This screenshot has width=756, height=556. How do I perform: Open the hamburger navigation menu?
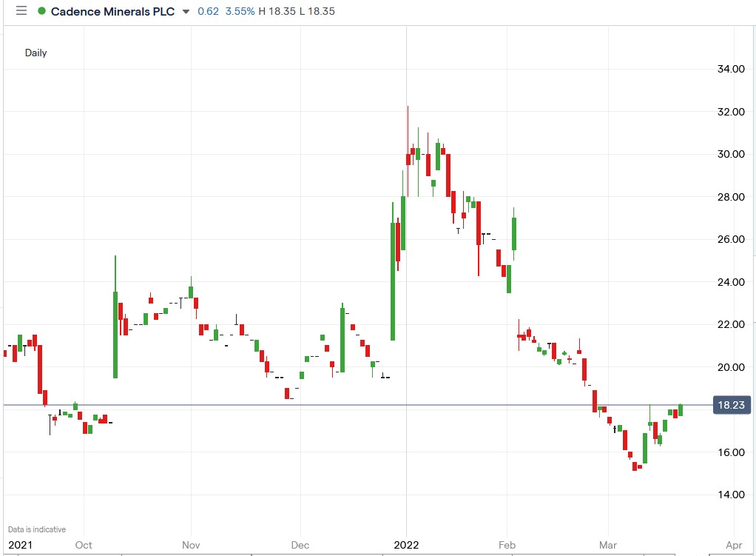click(21, 12)
